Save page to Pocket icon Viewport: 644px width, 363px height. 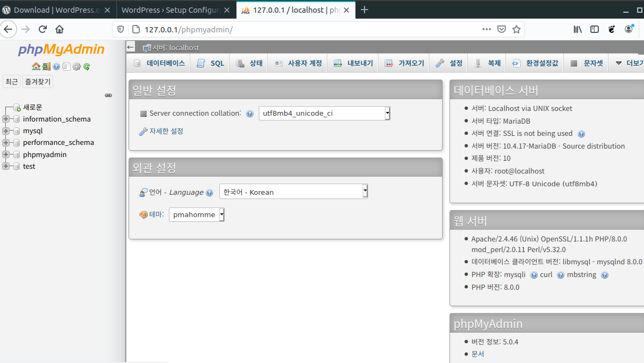tap(502, 29)
